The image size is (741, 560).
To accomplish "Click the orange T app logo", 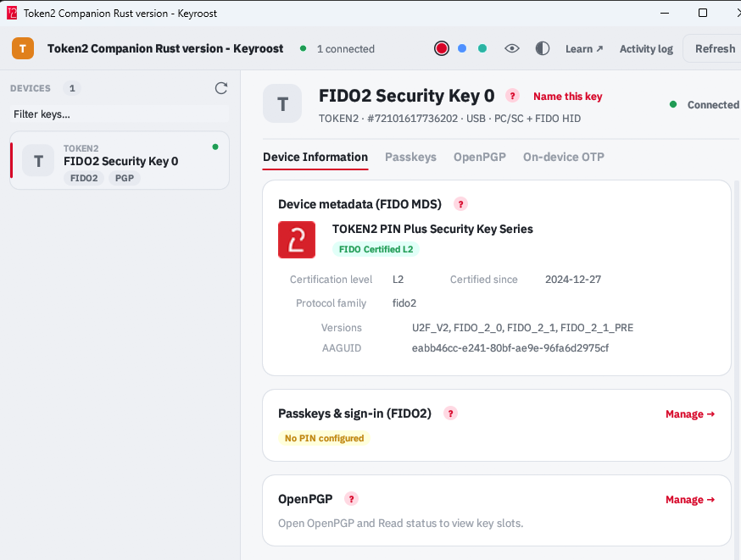I will coord(23,48).
